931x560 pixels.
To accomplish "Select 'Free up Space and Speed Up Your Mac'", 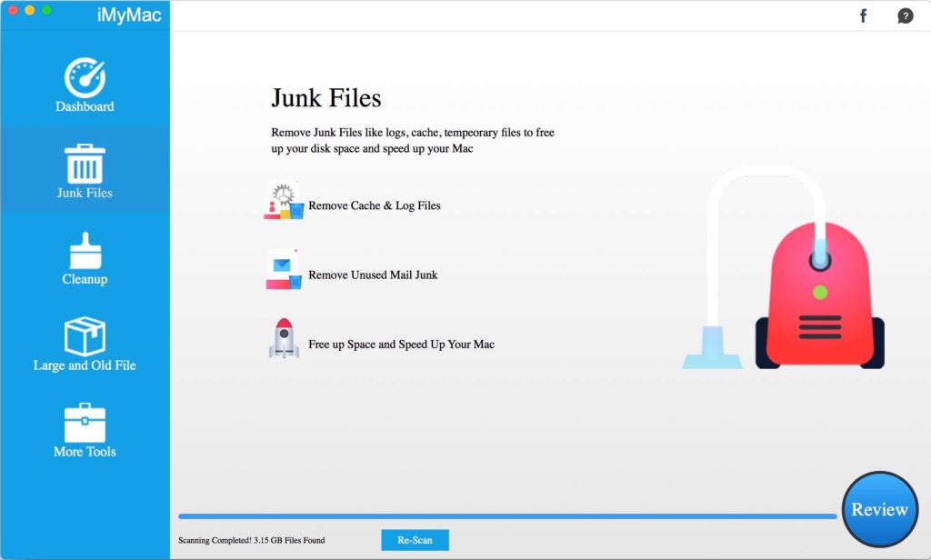I will (401, 345).
